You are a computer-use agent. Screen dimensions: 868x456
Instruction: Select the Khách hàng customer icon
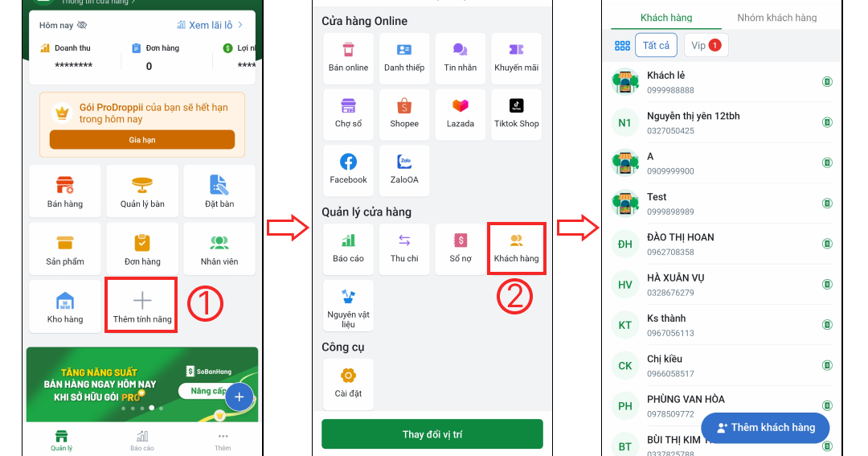(517, 249)
